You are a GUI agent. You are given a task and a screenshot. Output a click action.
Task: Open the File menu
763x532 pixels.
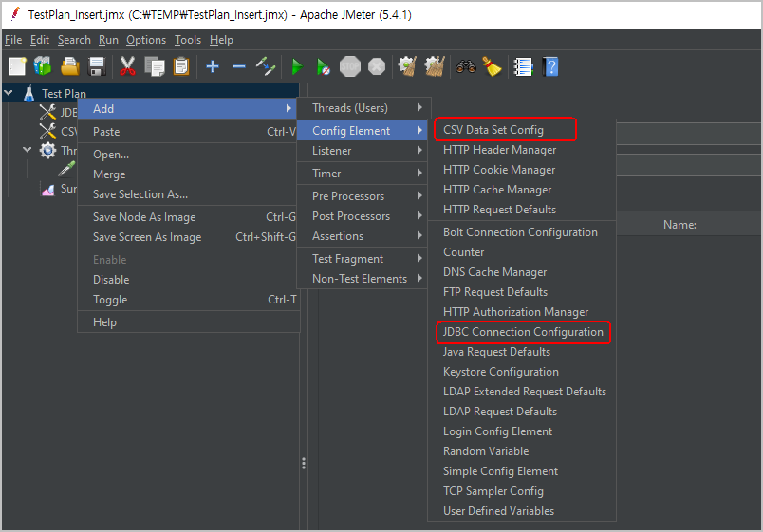point(13,40)
